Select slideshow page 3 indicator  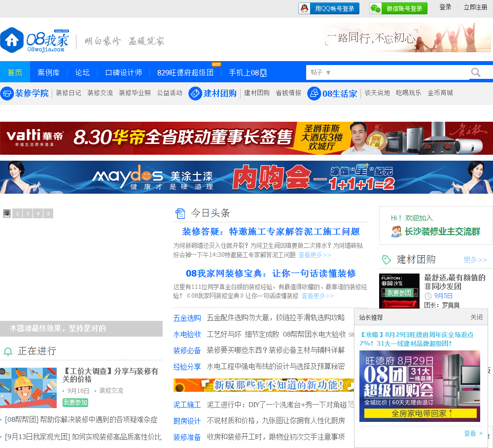(x=28, y=213)
